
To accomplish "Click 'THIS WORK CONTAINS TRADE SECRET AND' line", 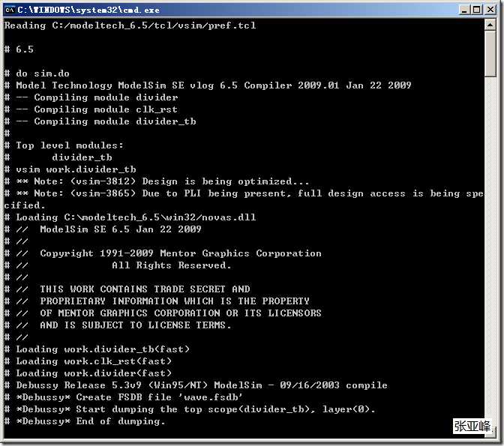I will click(x=127, y=289).
